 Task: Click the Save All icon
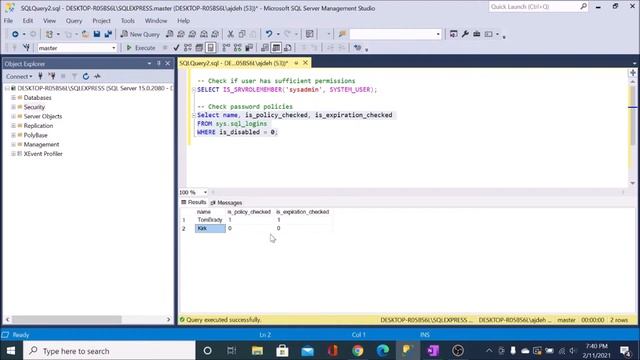tap(108, 34)
